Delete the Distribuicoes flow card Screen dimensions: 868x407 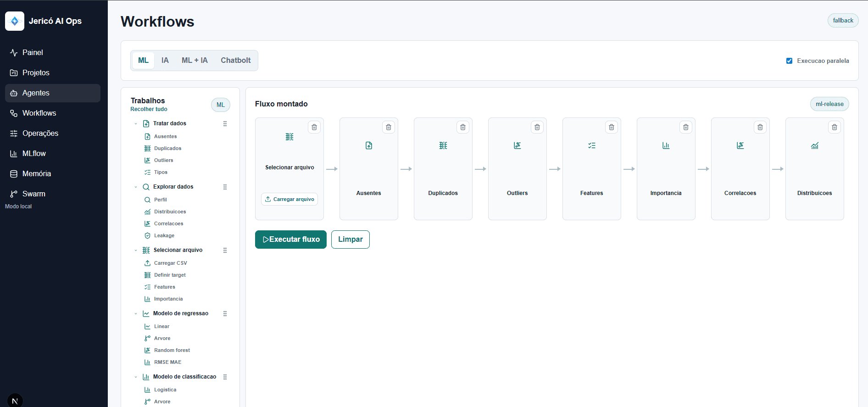tap(835, 127)
